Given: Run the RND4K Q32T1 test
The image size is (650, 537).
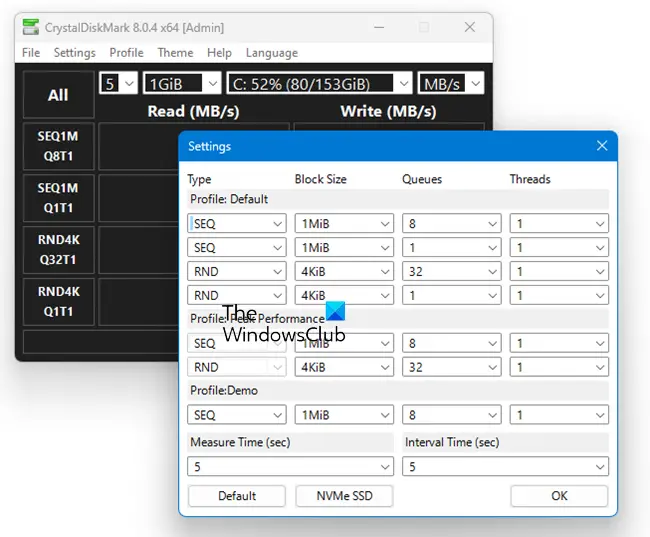Looking at the screenshot, I should (58, 250).
